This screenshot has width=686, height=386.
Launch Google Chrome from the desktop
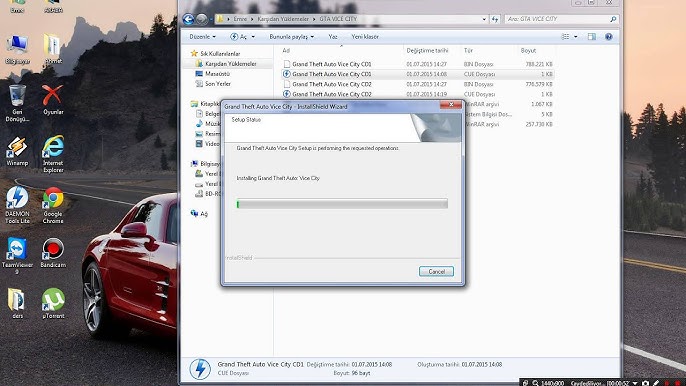(53, 205)
